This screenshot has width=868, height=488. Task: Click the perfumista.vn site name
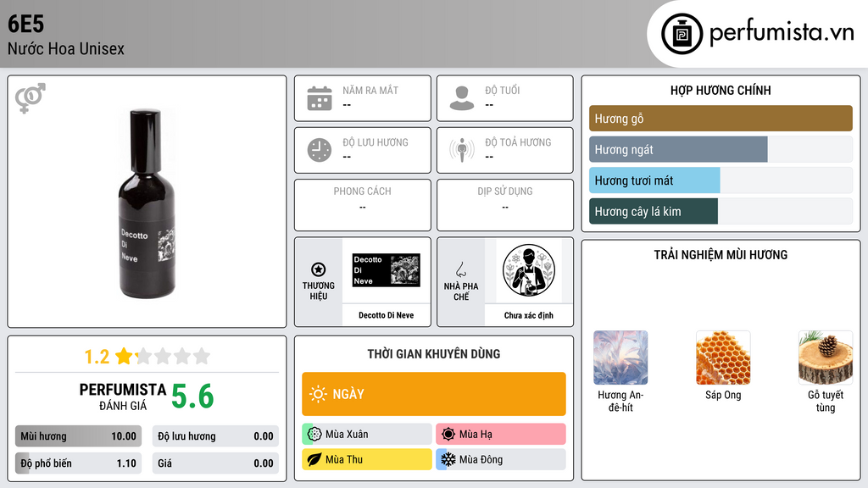pyautogui.click(x=782, y=33)
